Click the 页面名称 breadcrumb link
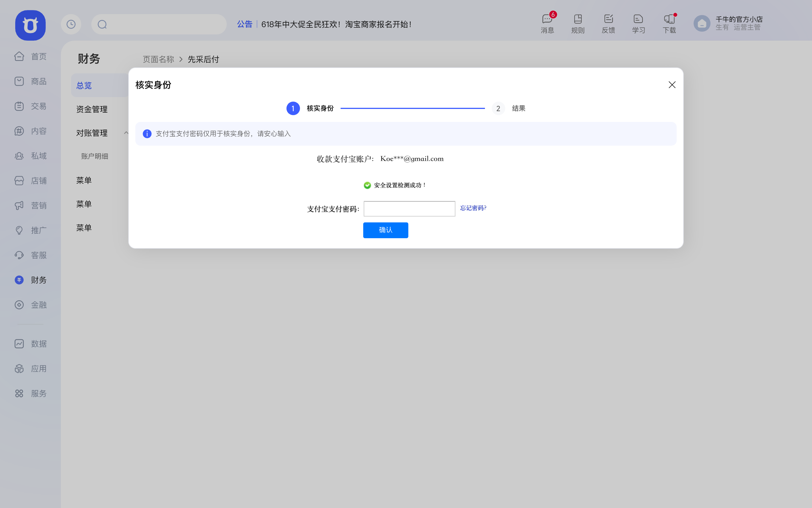The height and width of the screenshot is (508, 812). (x=158, y=60)
